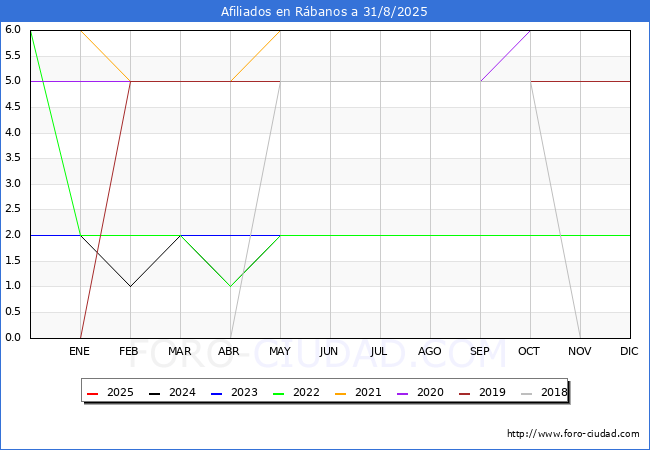The width and height of the screenshot is (650, 450).
Task: Click the chart title Afiliados en Rábanos
Action: (324, 12)
